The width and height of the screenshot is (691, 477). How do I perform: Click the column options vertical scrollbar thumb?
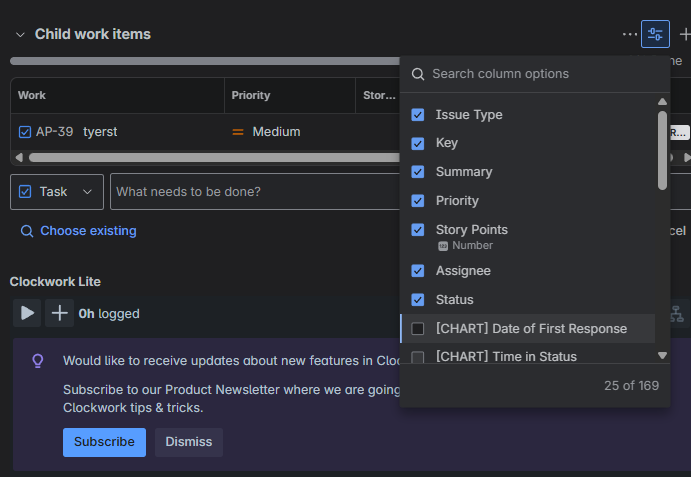point(662,150)
